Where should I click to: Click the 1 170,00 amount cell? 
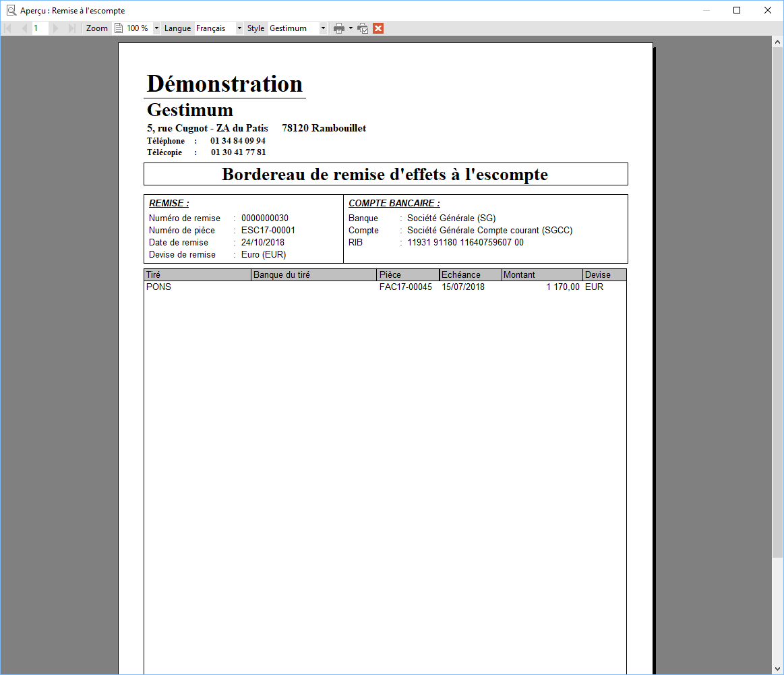[x=563, y=287]
